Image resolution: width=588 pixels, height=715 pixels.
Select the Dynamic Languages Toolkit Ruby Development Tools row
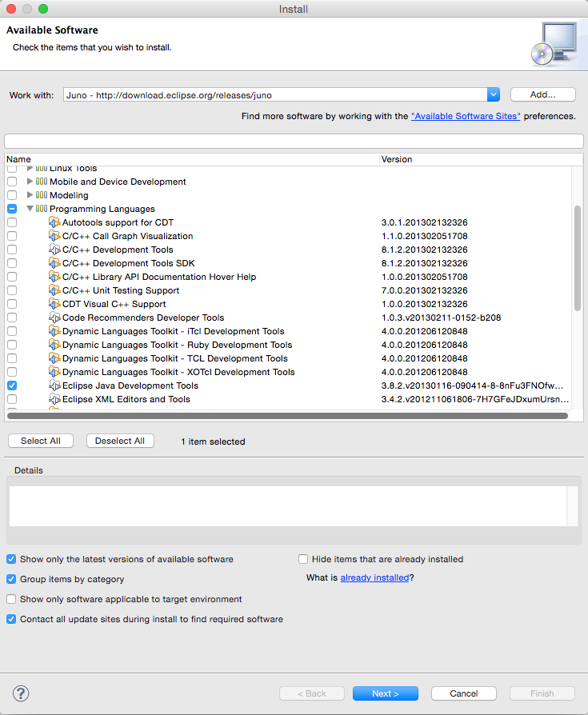(x=288, y=345)
